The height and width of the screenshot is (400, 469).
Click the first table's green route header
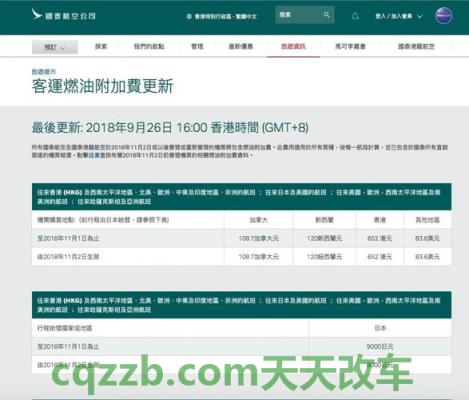click(x=242, y=197)
